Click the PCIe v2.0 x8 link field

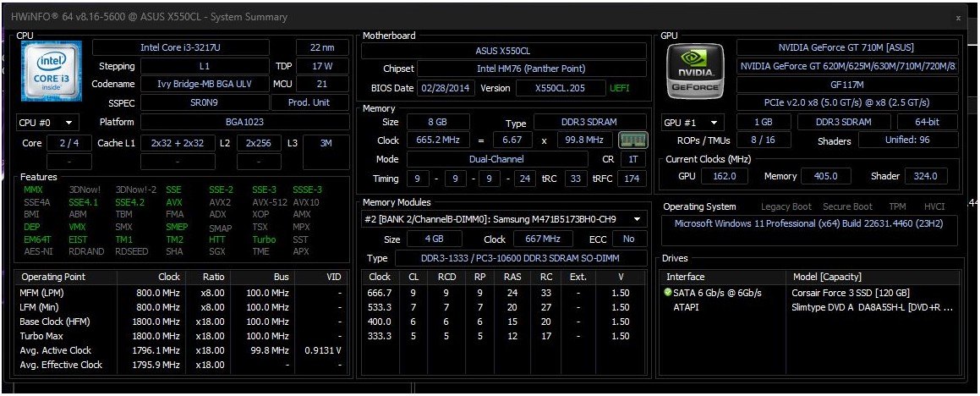[x=847, y=102]
